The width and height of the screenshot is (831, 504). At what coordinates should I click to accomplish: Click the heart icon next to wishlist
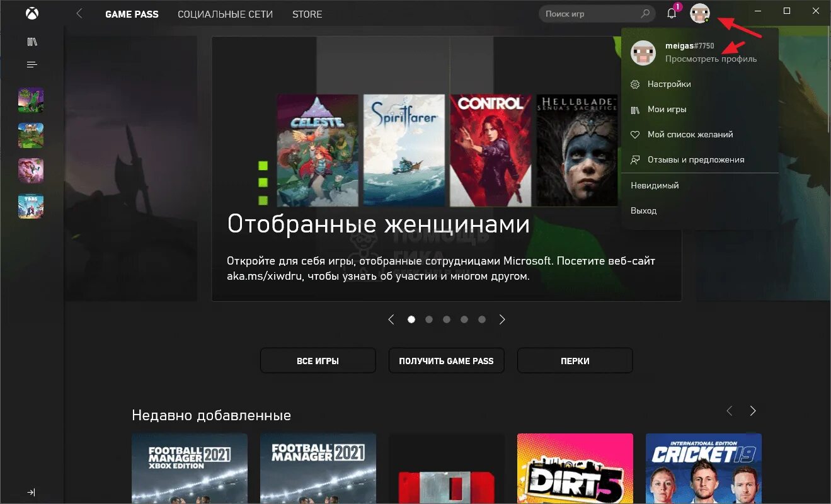pyautogui.click(x=635, y=134)
